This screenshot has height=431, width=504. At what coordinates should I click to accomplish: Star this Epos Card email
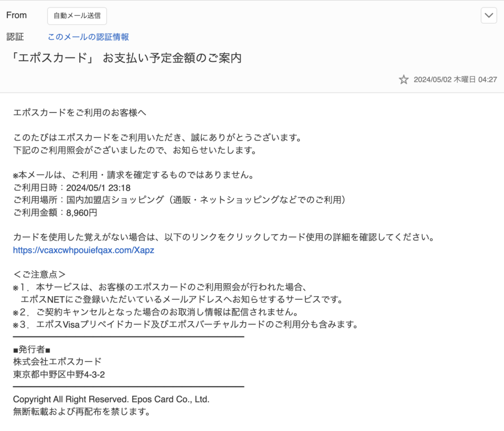click(x=404, y=79)
